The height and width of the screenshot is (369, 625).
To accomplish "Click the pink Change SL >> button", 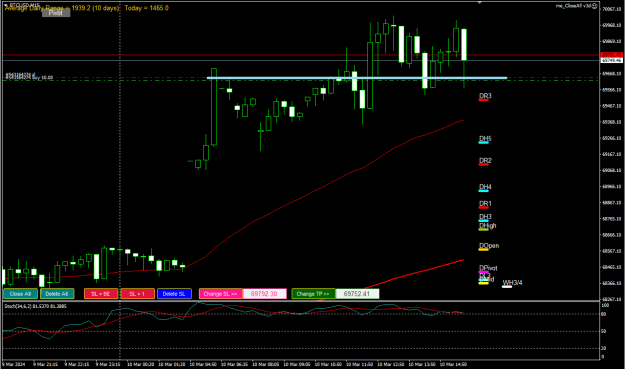I will click(220, 294).
